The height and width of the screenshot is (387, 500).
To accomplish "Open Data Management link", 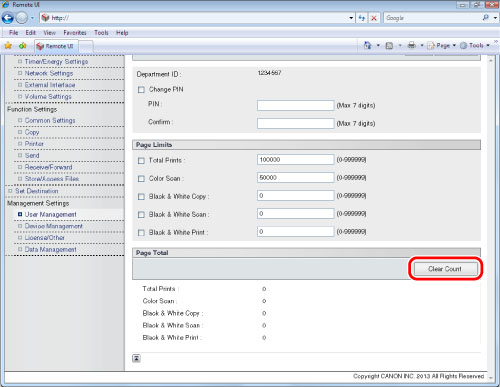I will pyautogui.click(x=50, y=250).
